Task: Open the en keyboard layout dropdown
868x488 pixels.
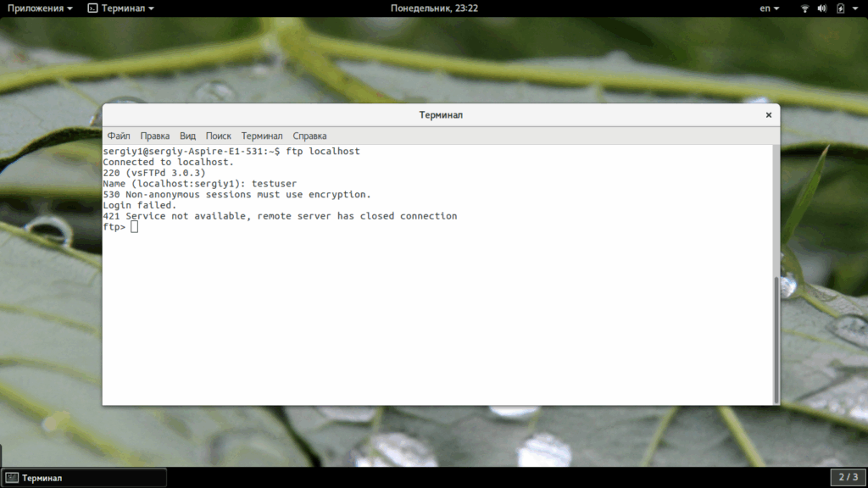Action: (770, 8)
